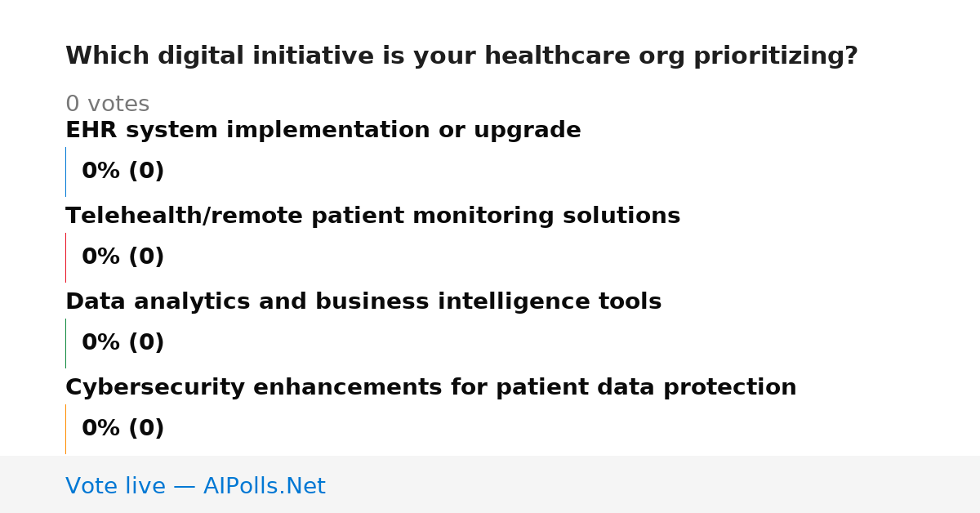
Task: Choose Data analytics and business intelligence option
Action: tap(363, 302)
